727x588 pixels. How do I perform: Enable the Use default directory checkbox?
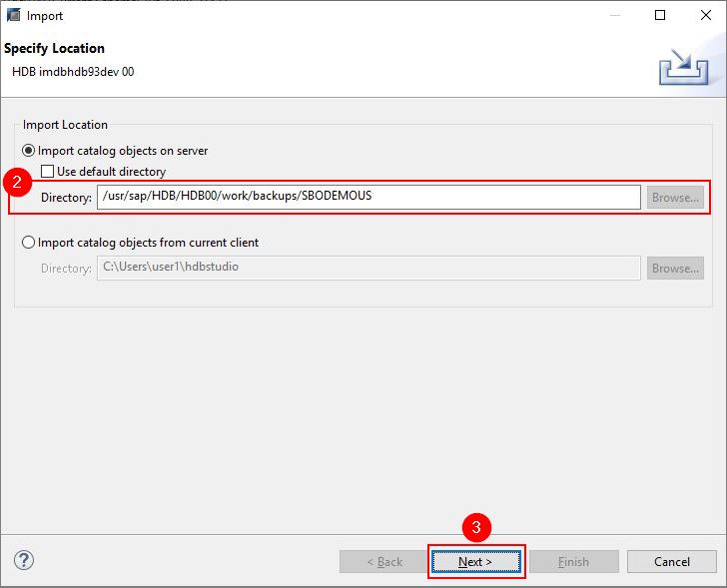pyautogui.click(x=48, y=172)
